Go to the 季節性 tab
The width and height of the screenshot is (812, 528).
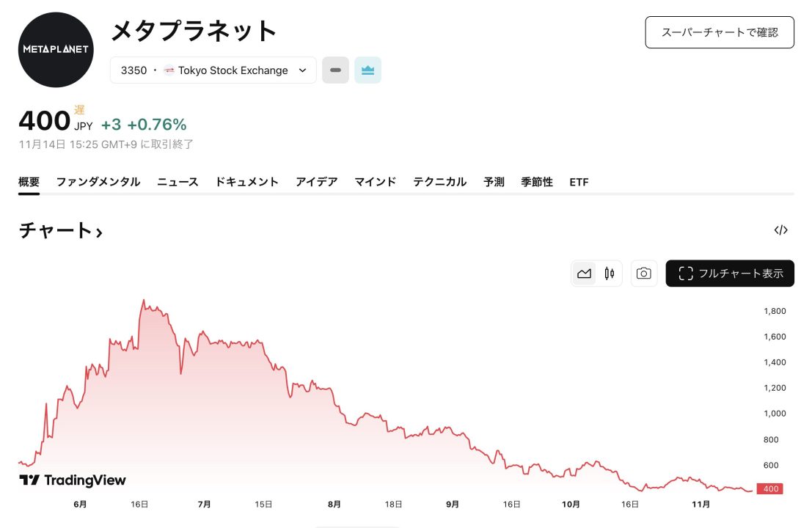pos(537,182)
